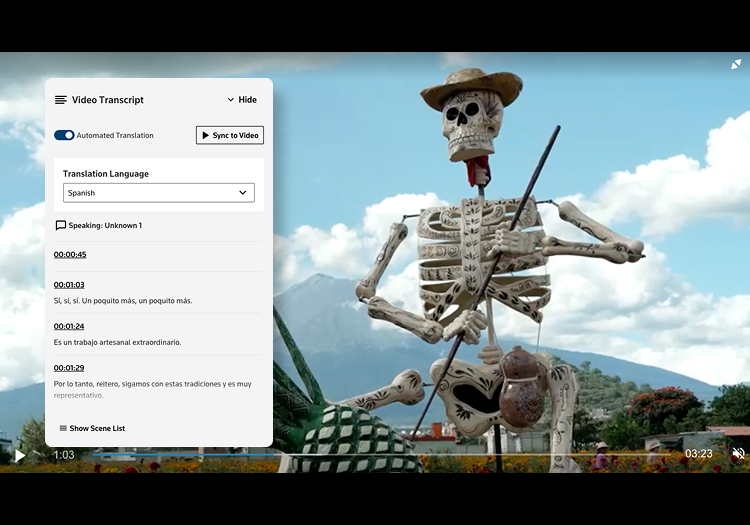Click the play triangle in Sync to Video
This screenshot has height=525, width=750.
[206, 135]
